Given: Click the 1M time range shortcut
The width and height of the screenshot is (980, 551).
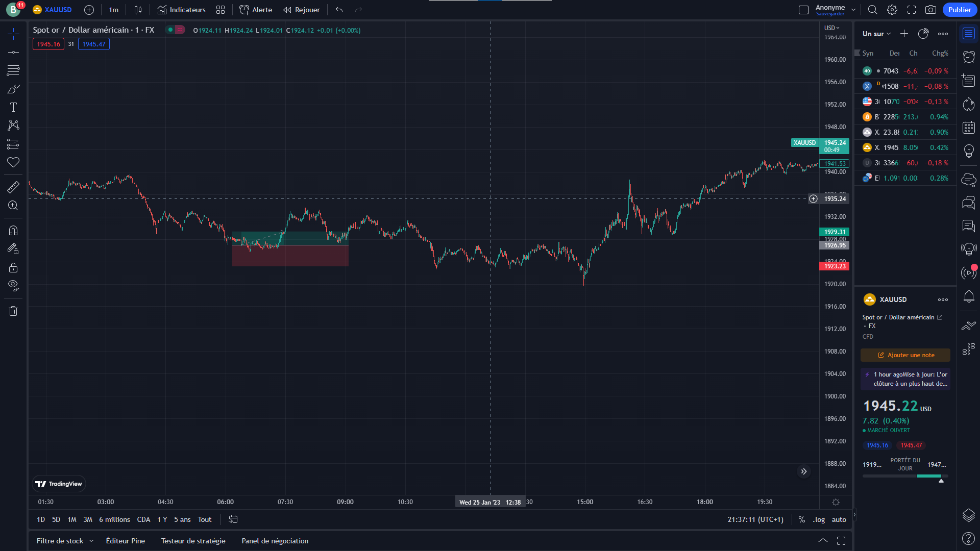Looking at the screenshot, I should point(72,519).
